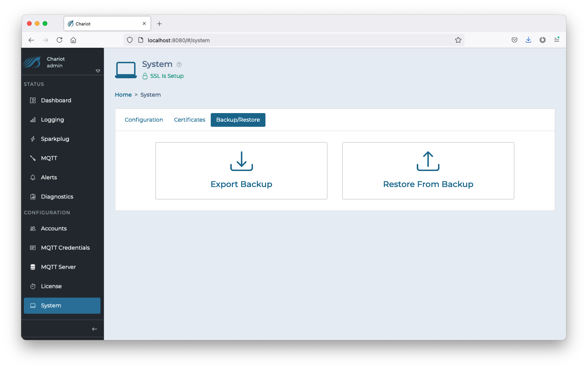Go to MQTT Server configuration
The height and width of the screenshot is (369, 588).
coord(62,267)
